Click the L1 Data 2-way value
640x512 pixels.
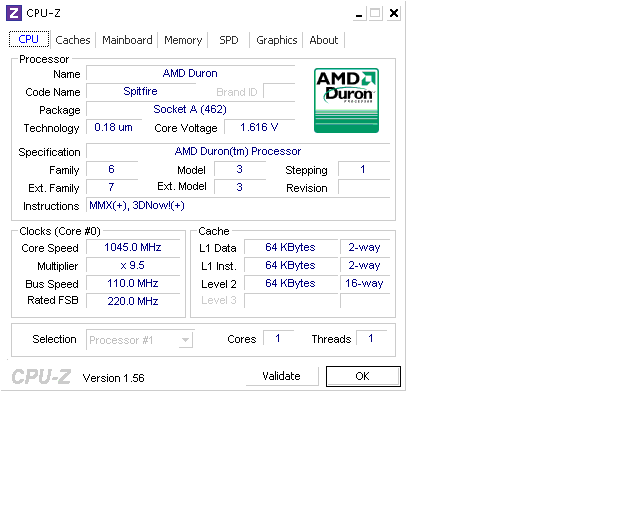(x=364, y=247)
